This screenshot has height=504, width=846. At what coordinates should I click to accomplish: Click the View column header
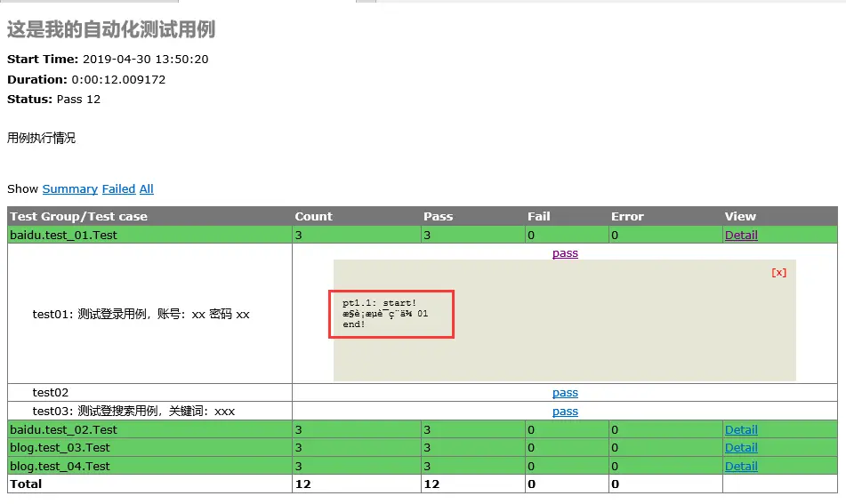click(x=740, y=216)
